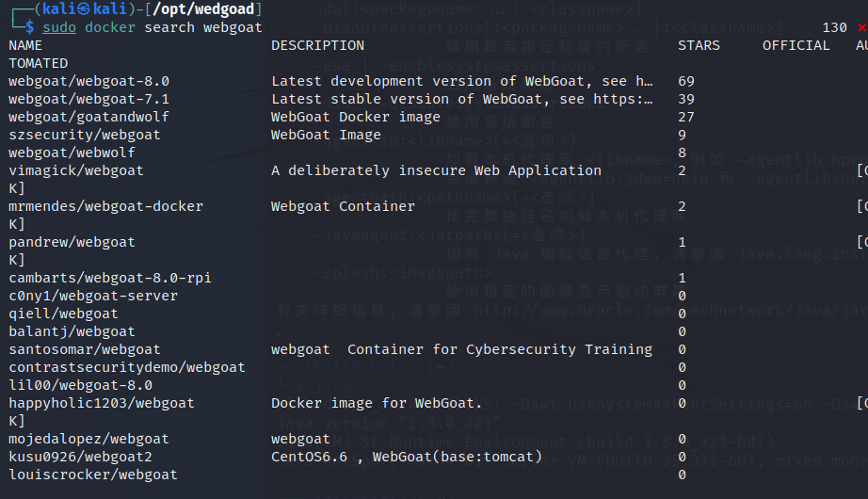Select webgoat/goatandwolf image name
The height and width of the screenshot is (499, 868).
click(88, 117)
